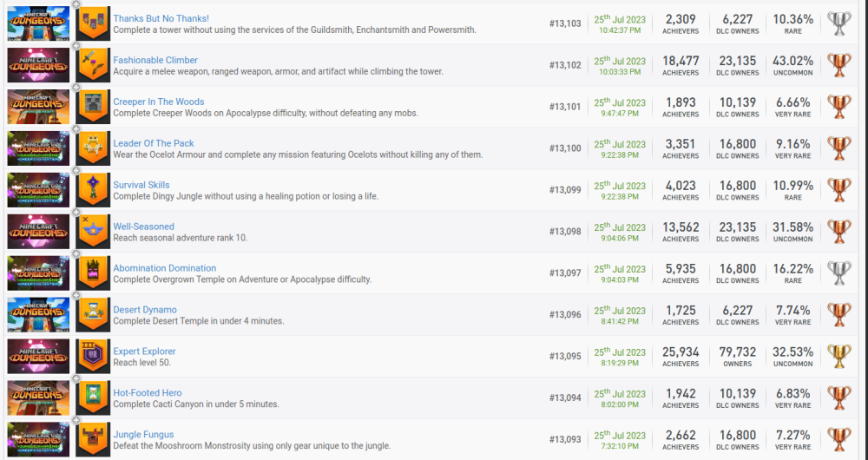Viewport: 868px width, 460px height.
Task: Click the game thumbnail in the Jungle Fungus row
Action: [x=38, y=439]
